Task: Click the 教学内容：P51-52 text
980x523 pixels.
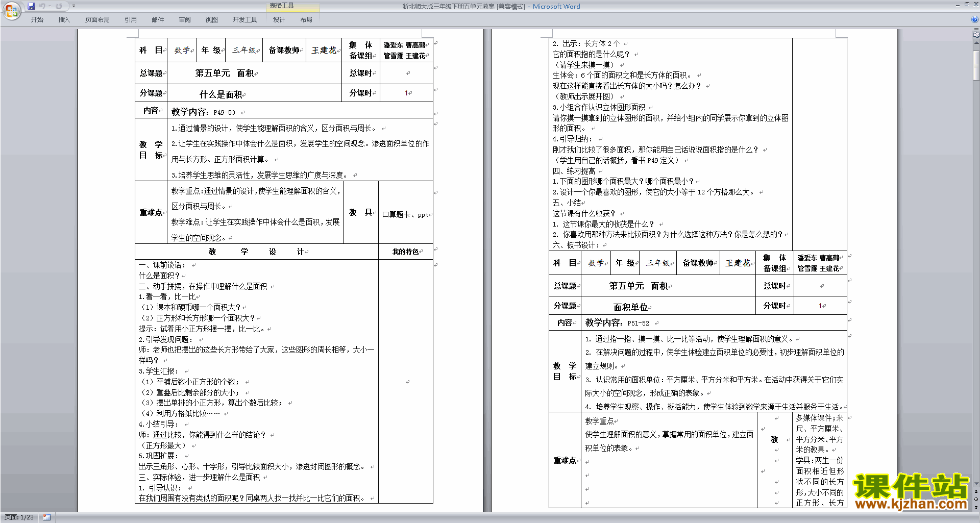Action: pos(617,322)
